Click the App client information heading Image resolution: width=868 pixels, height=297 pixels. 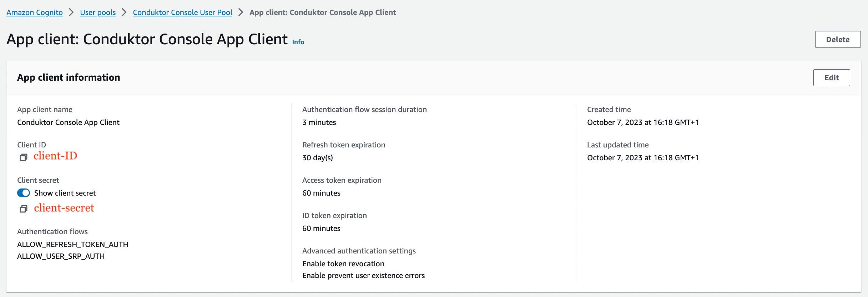pyautogui.click(x=69, y=77)
